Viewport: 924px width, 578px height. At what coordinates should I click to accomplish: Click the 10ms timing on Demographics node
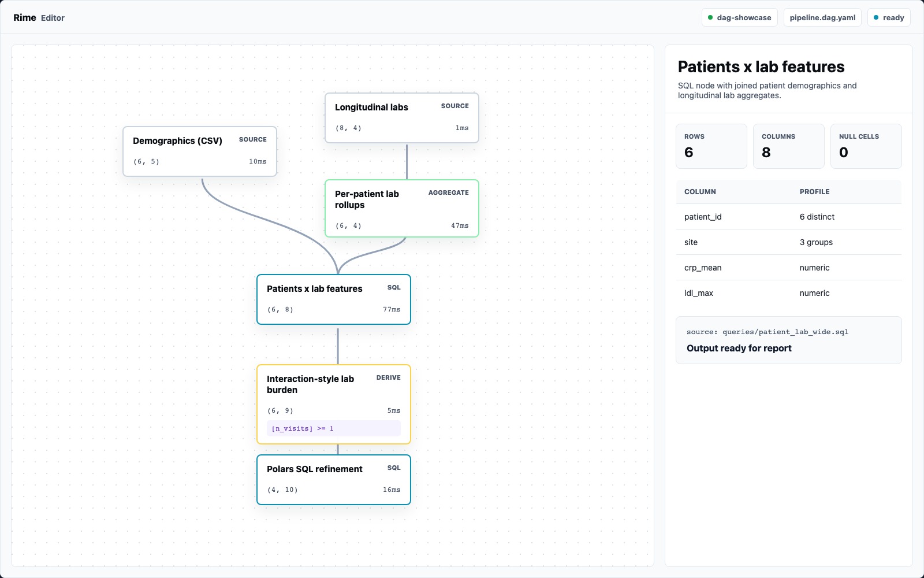click(x=258, y=161)
